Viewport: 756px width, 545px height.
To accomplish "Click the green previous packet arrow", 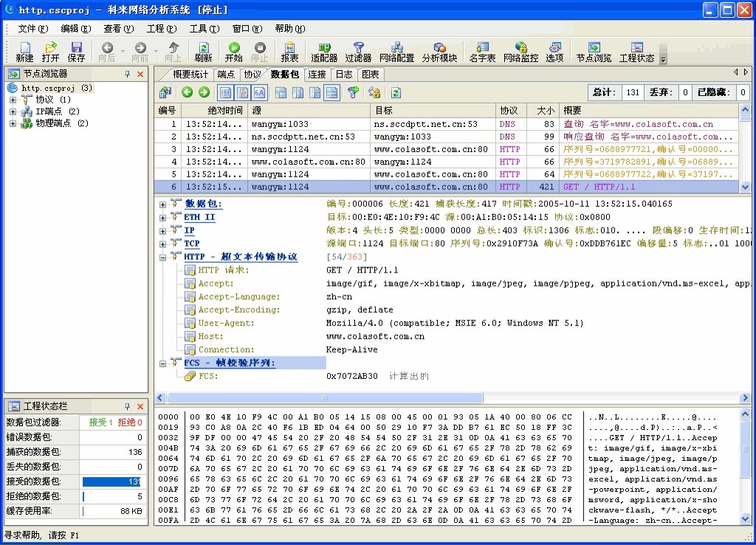I will coord(187,92).
